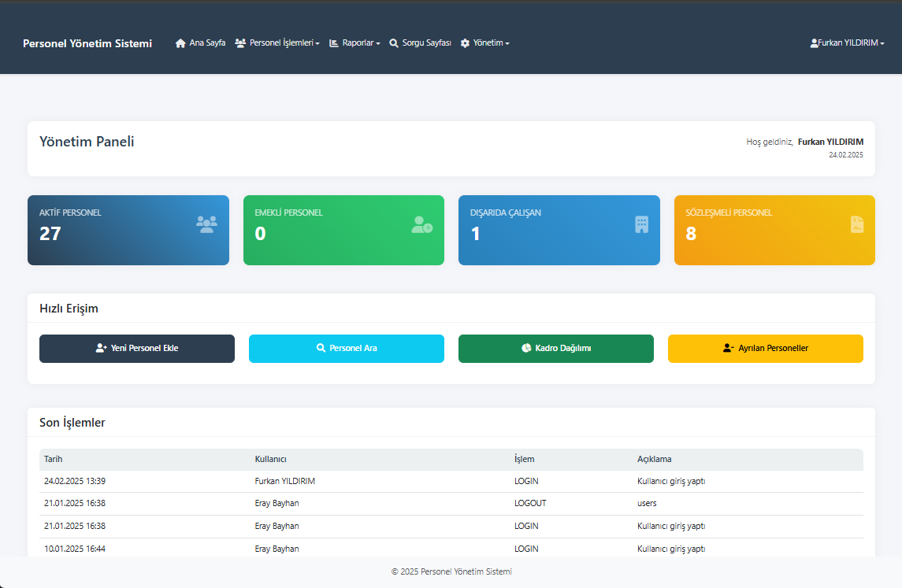Click the remove-user icon in Ayrılan Personeller
Viewport: 902px width, 588px height.
(x=728, y=349)
